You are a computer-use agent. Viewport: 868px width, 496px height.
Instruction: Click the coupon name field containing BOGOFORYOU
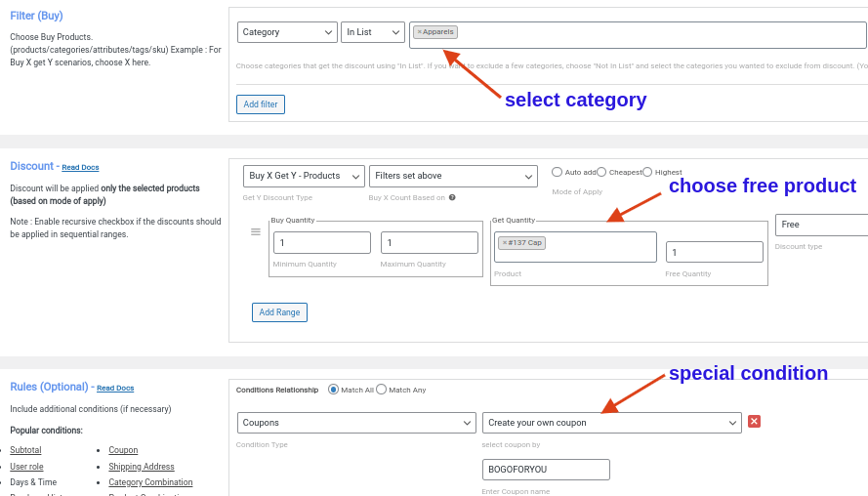[x=546, y=470]
